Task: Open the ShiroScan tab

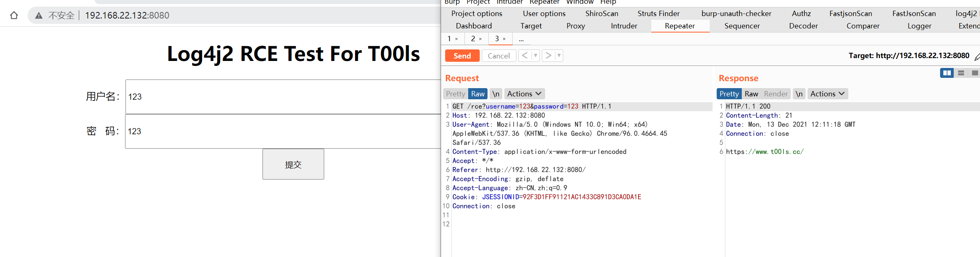Action: [x=602, y=14]
